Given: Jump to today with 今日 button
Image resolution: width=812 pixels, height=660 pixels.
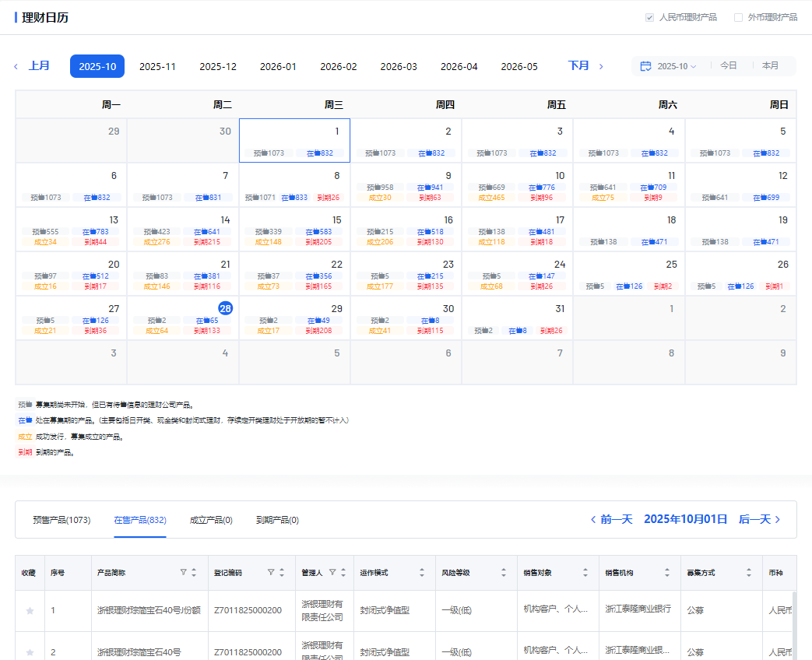Looking at the screenshot, I should click(728, 66).
